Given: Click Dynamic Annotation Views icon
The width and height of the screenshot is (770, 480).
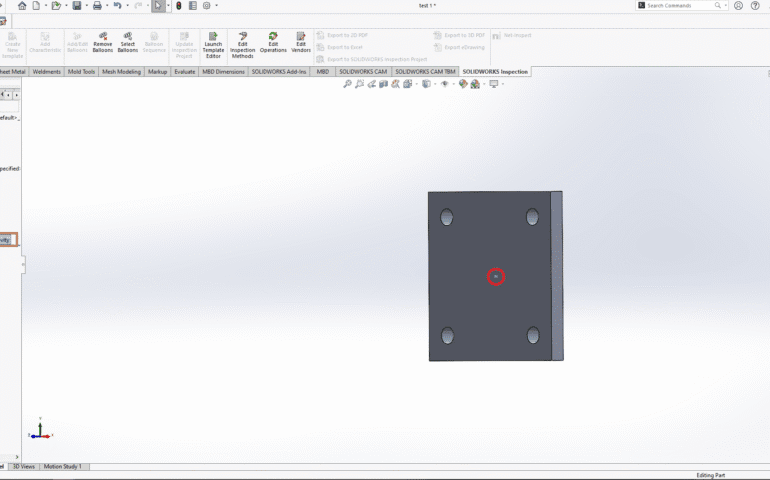Looking at the screenshot, I should coord(395,84).
